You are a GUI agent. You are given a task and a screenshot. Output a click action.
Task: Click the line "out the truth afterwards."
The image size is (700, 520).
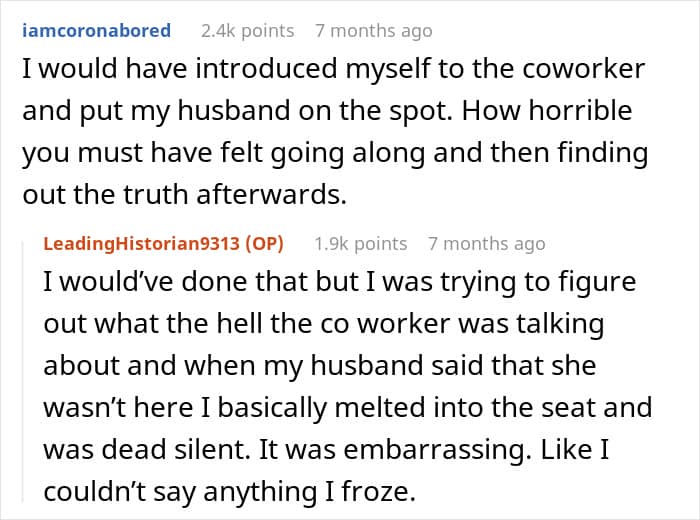tap(184, 196)
